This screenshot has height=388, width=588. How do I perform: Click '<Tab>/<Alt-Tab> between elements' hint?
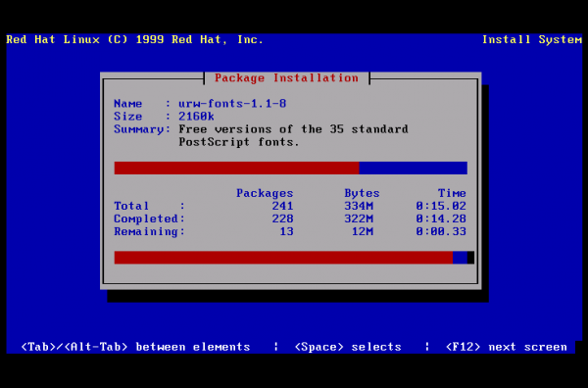tap(135, 347)
